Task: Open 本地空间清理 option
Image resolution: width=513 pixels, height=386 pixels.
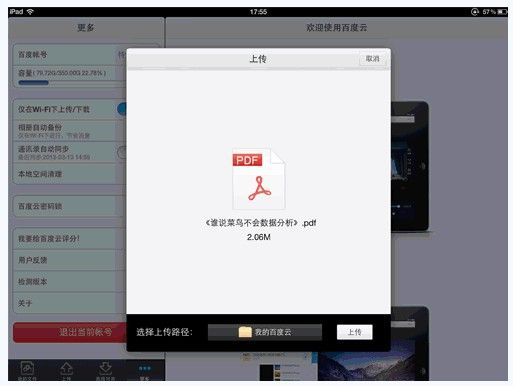Action: [x=69, y=174]
